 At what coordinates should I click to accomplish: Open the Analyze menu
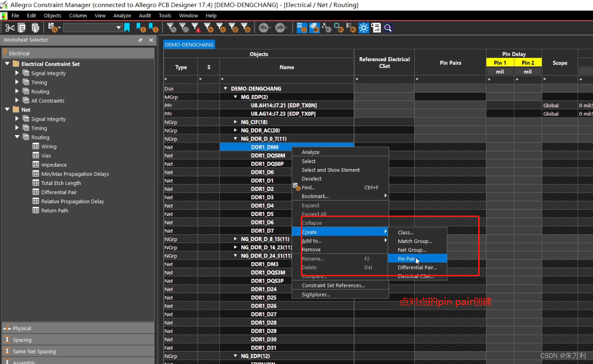(122, 16)
